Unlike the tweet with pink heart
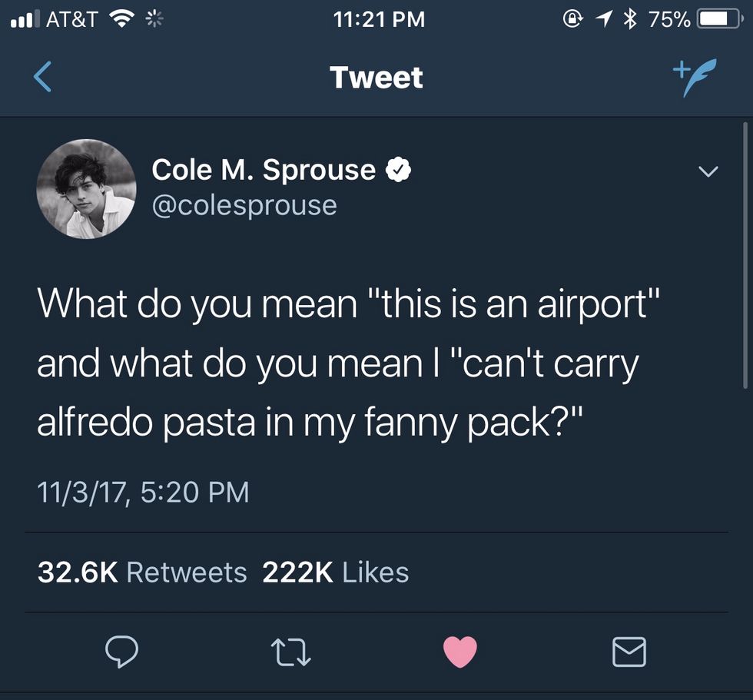Viewport: 753px width, 700px height. pyautogui.click(x=460, y=652)
